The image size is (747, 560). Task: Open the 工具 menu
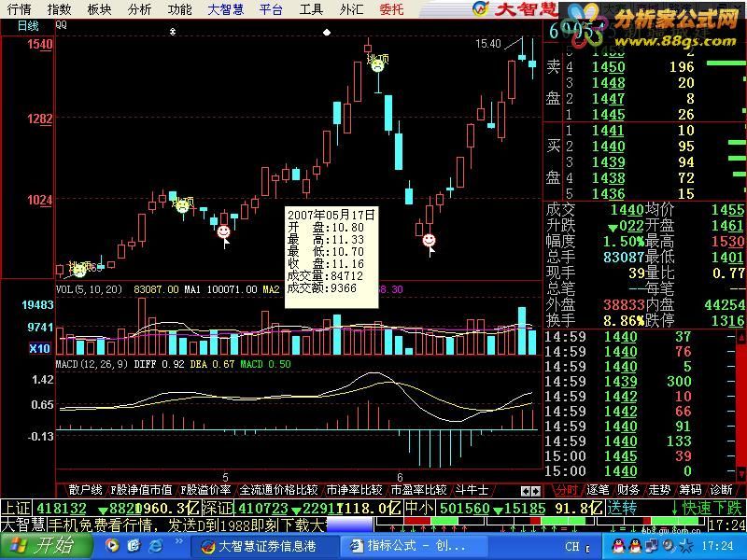click(x=311, y=9)
